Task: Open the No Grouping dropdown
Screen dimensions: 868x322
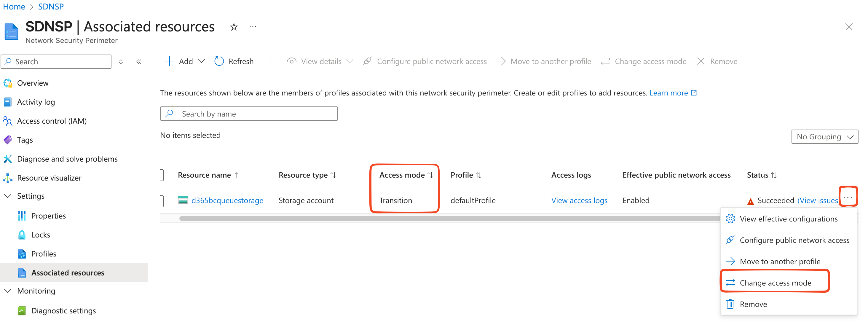Action: point(824,137)
